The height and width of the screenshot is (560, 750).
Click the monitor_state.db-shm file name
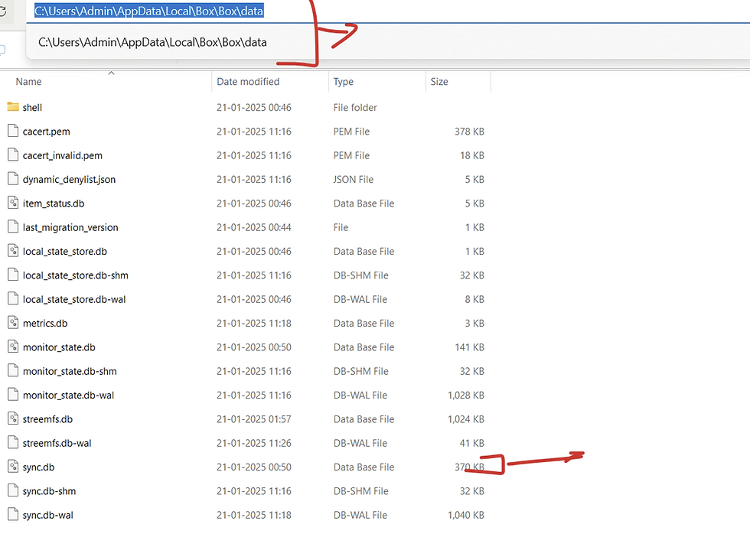point(70,371)
